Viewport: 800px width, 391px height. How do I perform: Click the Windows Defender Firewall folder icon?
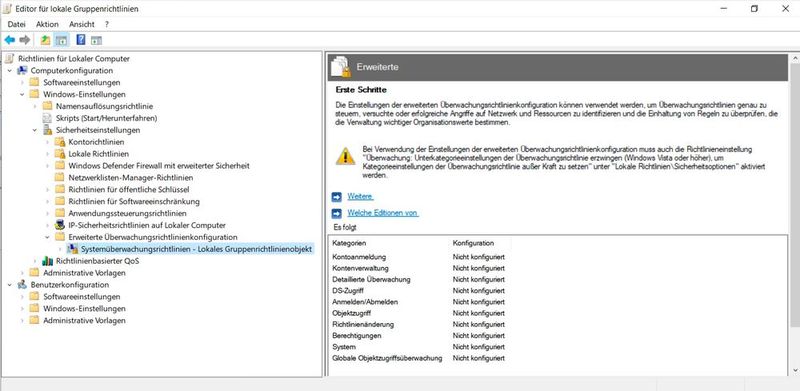[60, 166]
